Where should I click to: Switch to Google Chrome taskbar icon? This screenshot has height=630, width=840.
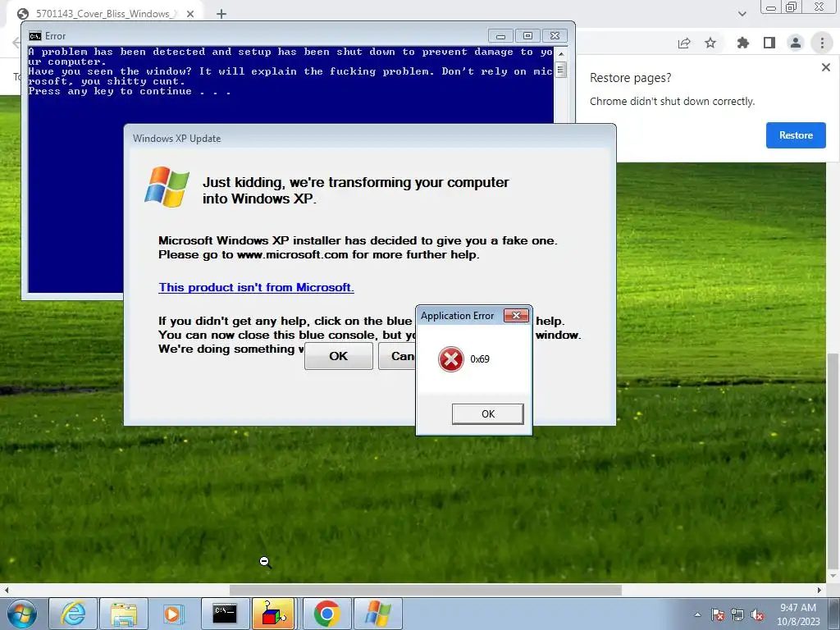(326, 614)
